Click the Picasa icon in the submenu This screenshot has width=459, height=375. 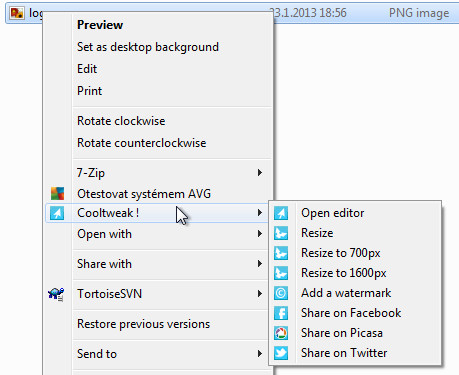[281, 333]
